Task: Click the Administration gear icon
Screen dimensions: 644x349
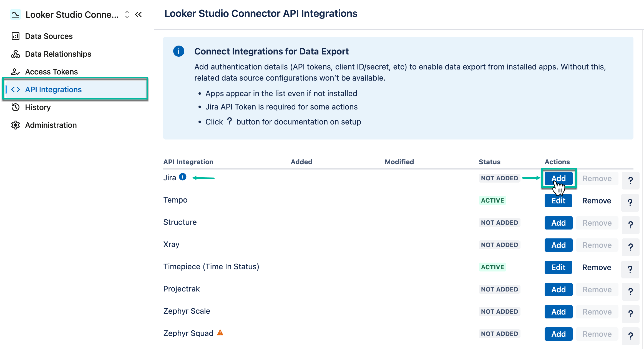Action: coord(16,125)
